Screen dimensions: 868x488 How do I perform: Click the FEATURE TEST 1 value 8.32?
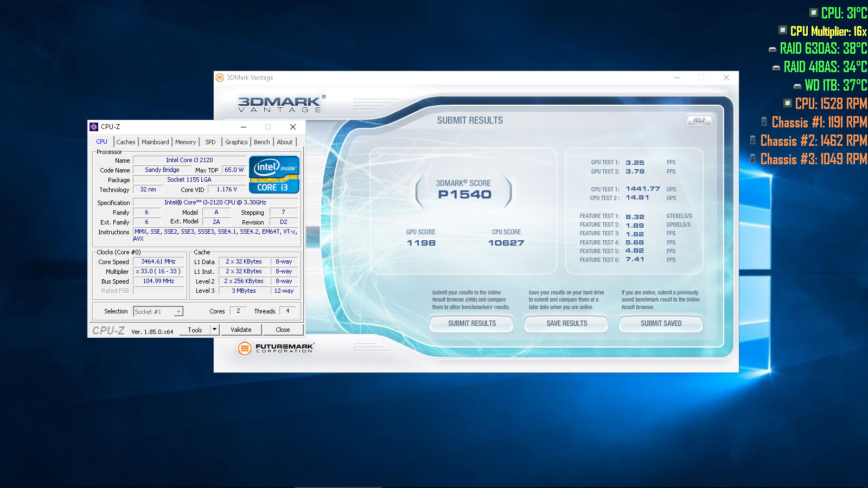(x=635, y=217)
